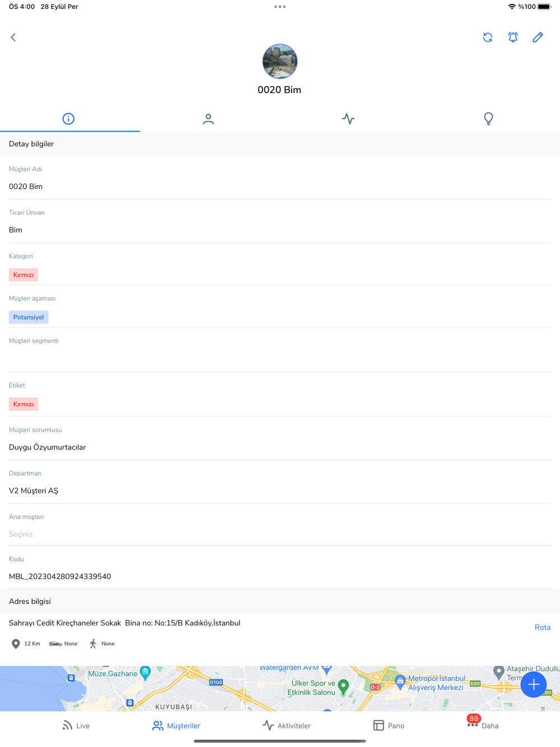The width and height of the screenshot is (560, 747).
Task: Tap the address Sahrayı Cedit Kireçhaneler Sokak
Action: (x=124, y=623)
